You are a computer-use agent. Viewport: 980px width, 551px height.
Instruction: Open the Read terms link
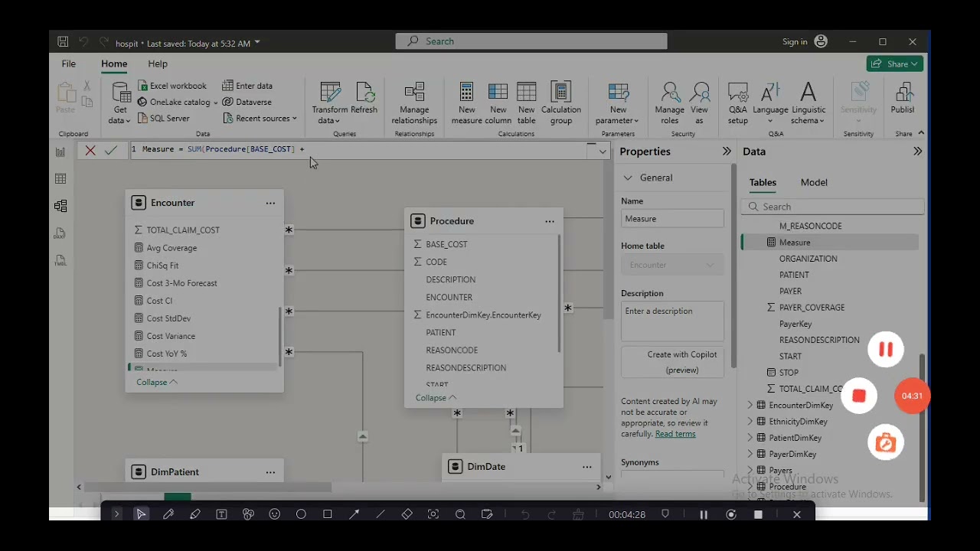675,434
